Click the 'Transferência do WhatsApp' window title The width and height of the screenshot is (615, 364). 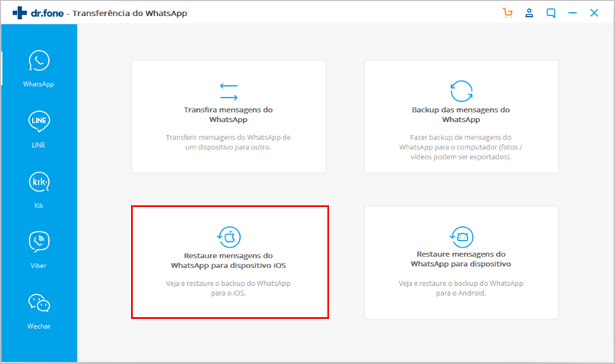click(130, 13)
